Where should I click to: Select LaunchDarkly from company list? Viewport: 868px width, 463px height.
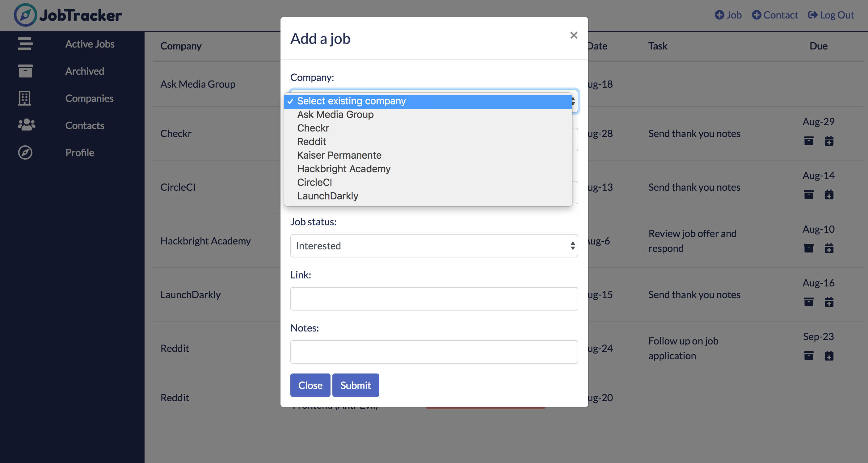[x=327, y=196]
